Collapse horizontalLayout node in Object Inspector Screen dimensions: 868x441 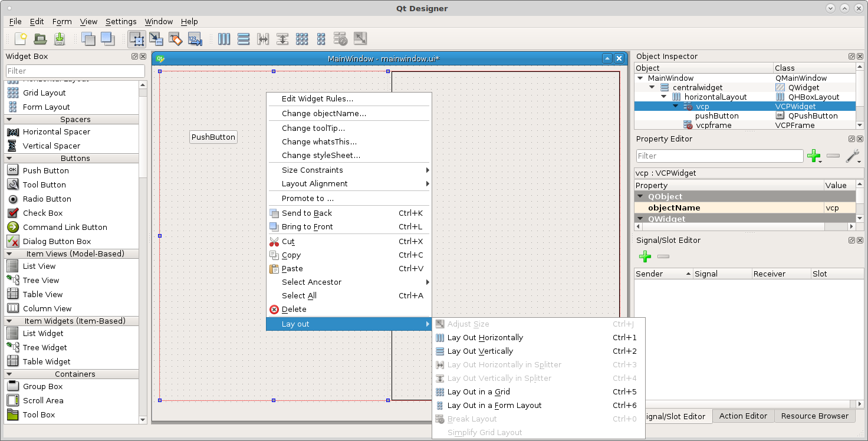pyautogui.click(x=664, y=97)
